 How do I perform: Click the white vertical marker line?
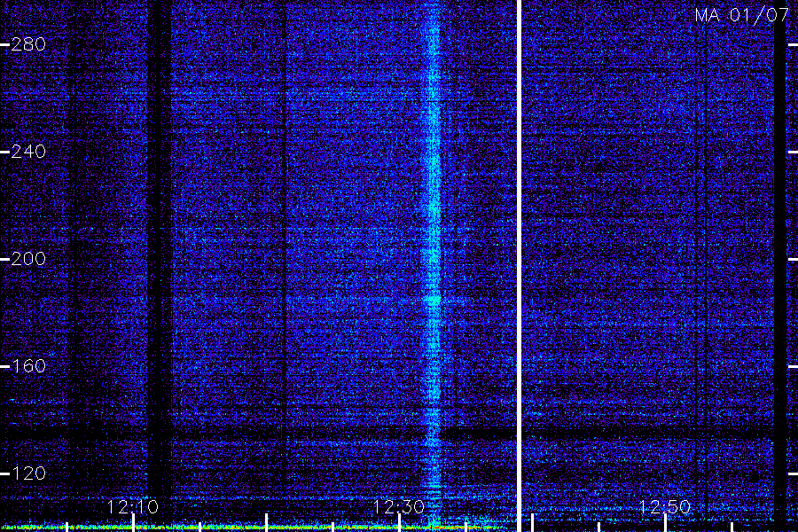point(519,266)
